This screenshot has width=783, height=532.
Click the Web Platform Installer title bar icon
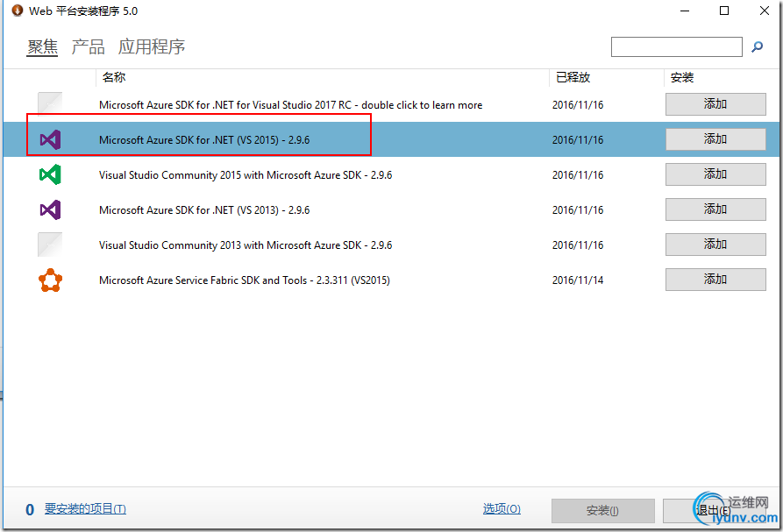tap(18, 11)
